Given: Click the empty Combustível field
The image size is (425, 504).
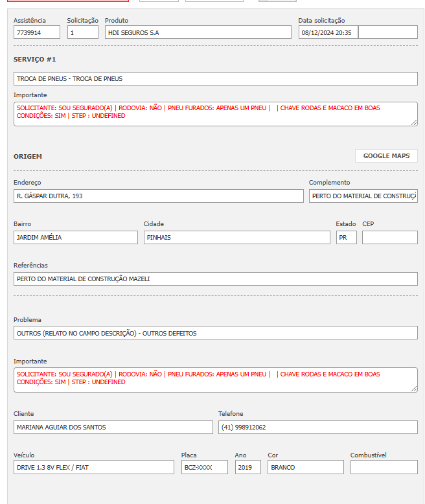Looking at the screenshot, I should point(384,467).
